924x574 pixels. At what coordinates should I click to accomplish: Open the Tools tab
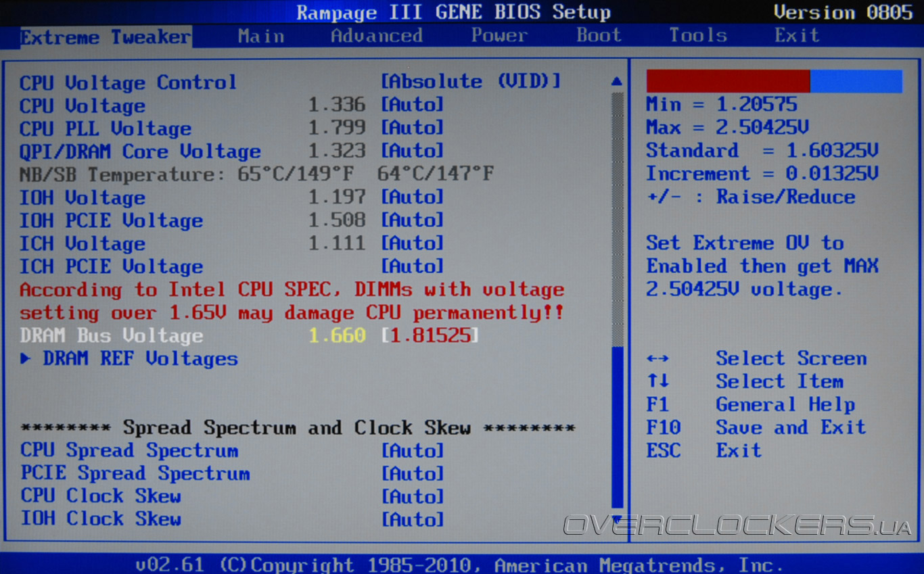click(x=698, y=36)
